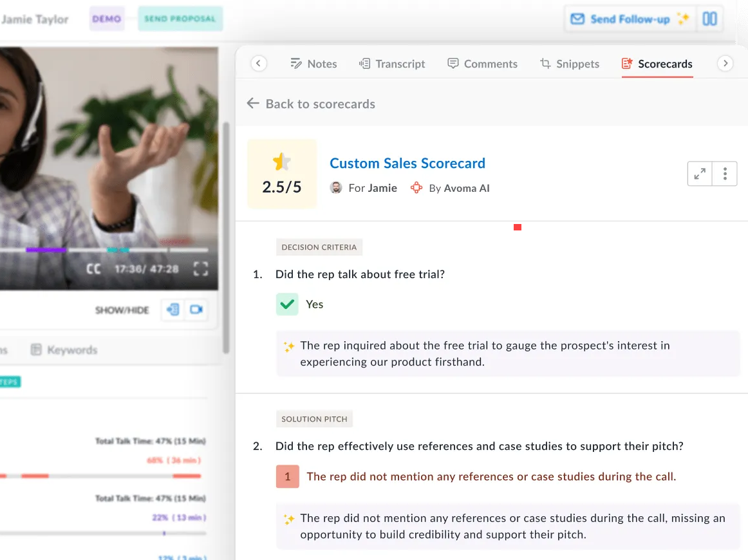This screenshot has height=560, width=748.
Task: Click the Send Follow-up button
Action: click(630, 19)
